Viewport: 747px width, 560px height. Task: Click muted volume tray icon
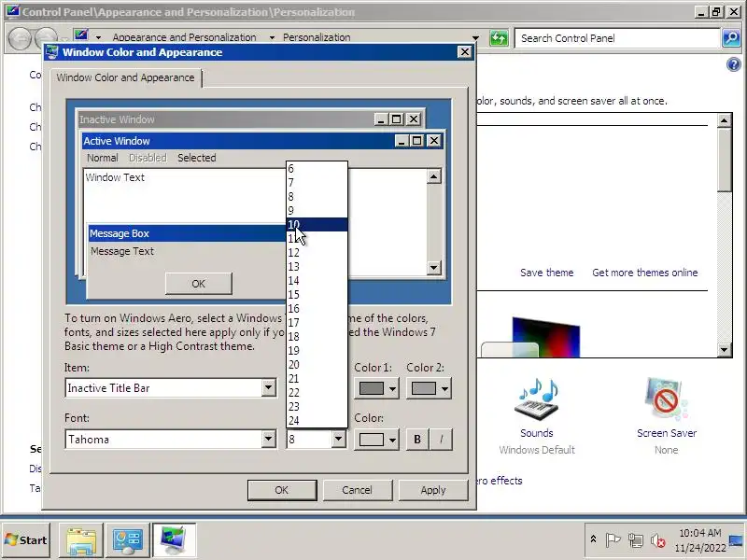(x=658, y=540)
